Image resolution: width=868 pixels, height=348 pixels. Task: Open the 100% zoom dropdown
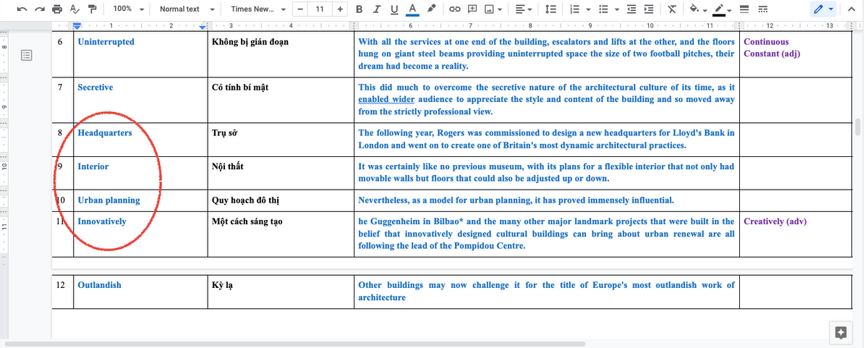(129, 9)
